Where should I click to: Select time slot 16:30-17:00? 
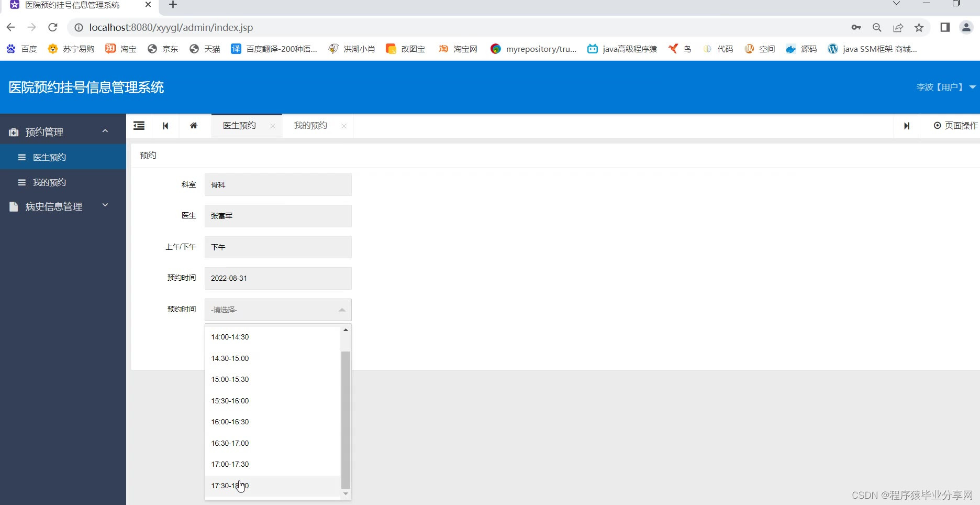pos(273,443)
